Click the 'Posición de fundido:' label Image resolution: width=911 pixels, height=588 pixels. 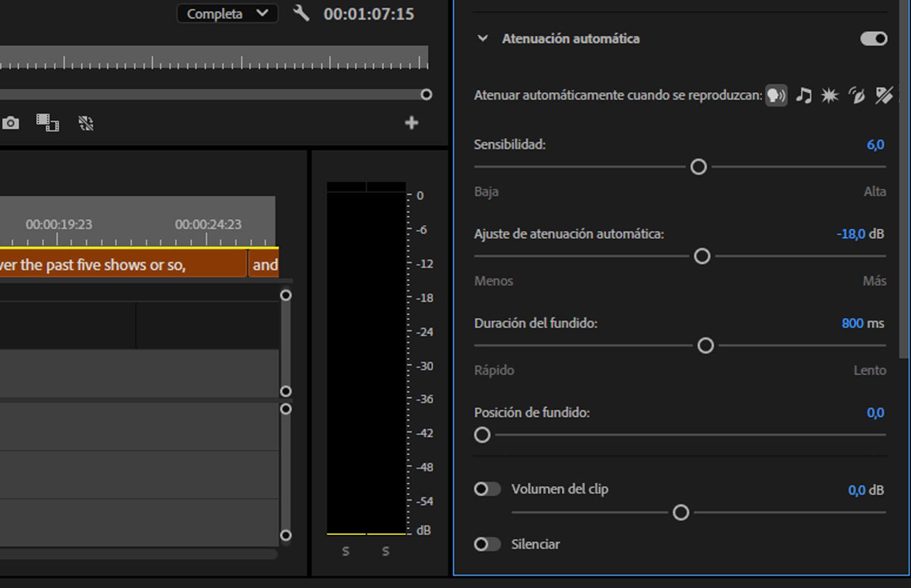[x=532, y=413]
